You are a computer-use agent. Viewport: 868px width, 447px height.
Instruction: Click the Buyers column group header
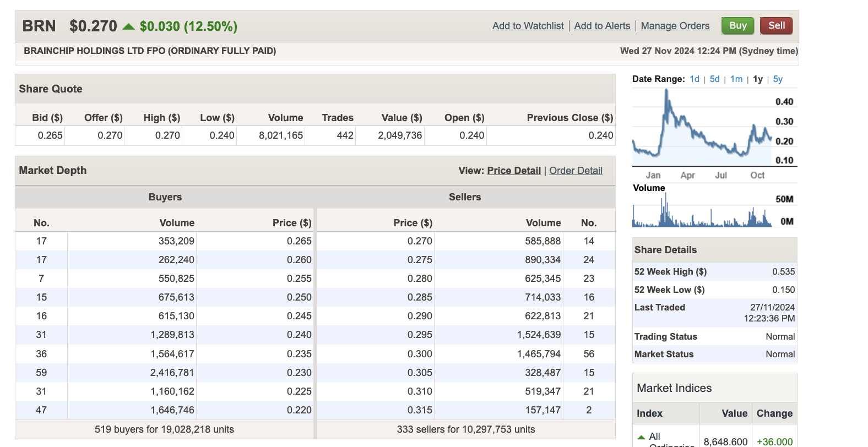point(165,197)
